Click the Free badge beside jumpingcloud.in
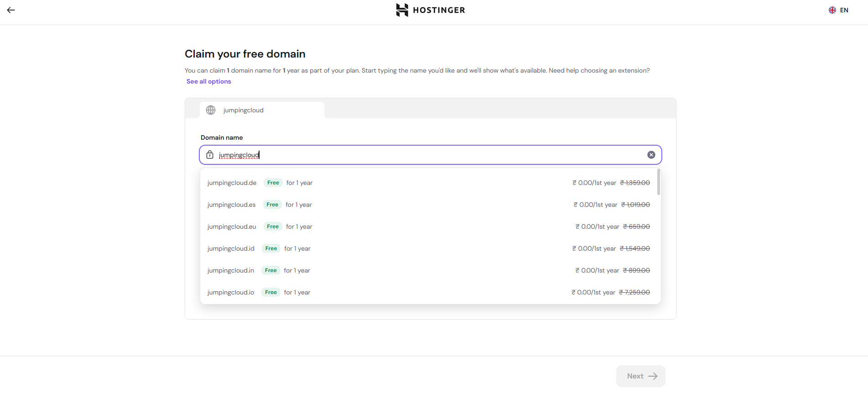This screenshot has width=868, height=394. pos(270,270)
